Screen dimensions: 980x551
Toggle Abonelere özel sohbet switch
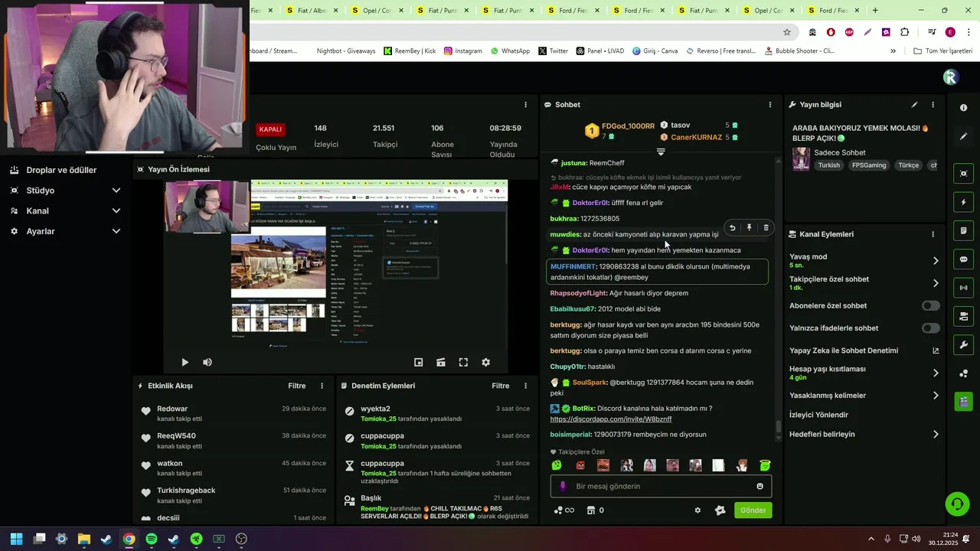coord(930,306)
